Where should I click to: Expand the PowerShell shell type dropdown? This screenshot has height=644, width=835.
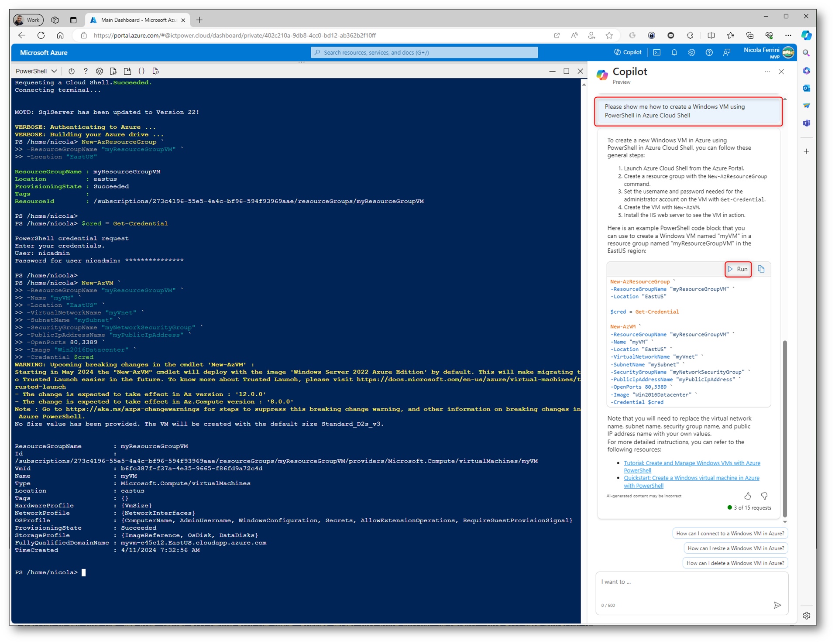tap(36, 71)
